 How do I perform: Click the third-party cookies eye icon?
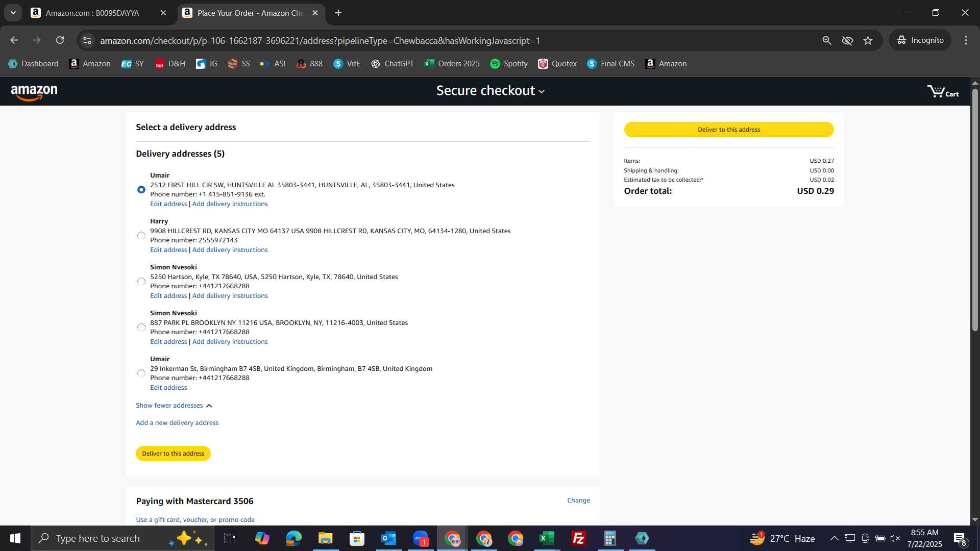pyautogui.click(x=847, y=40)
